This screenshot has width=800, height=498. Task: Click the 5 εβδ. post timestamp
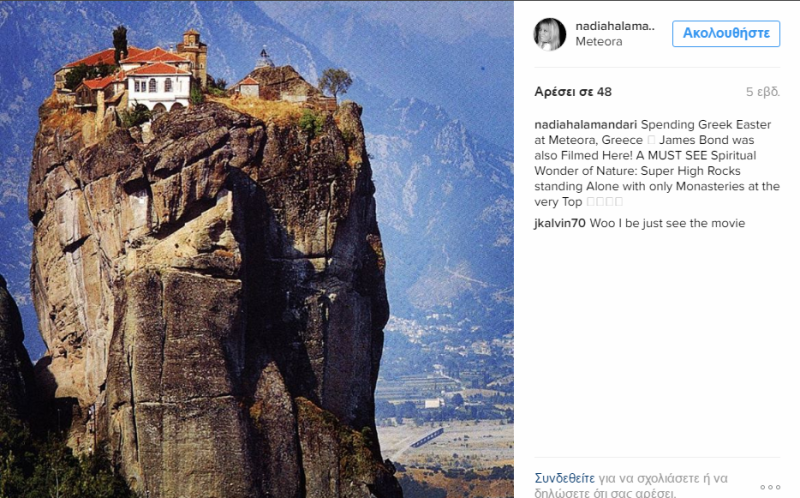(763, 92)
